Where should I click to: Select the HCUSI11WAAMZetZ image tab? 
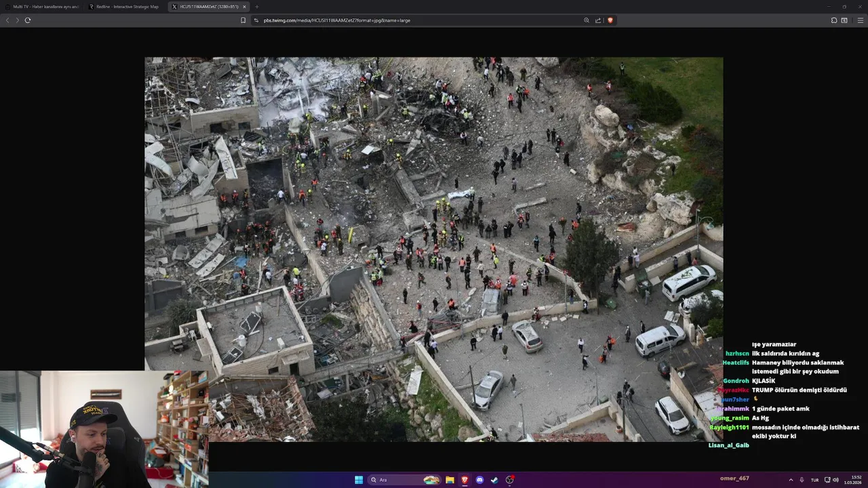(209, 7)
